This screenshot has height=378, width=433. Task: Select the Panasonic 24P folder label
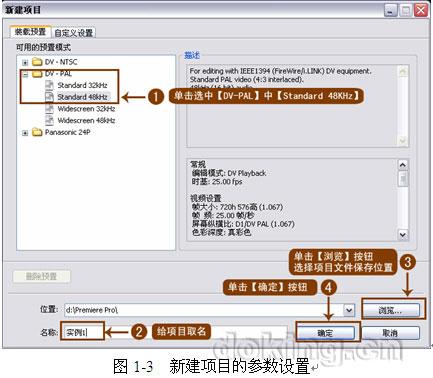pos(68,132)
